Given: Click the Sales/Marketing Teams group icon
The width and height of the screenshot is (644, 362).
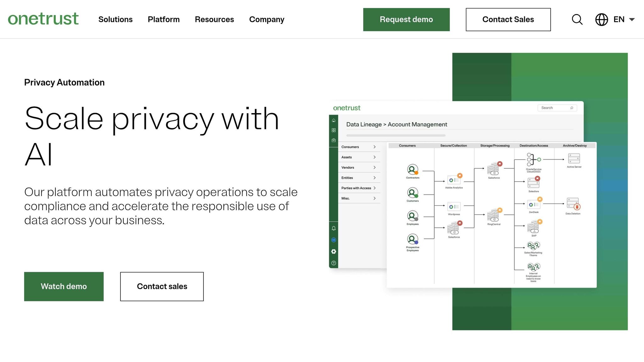Looking at the screenshot, I should 533,246.
